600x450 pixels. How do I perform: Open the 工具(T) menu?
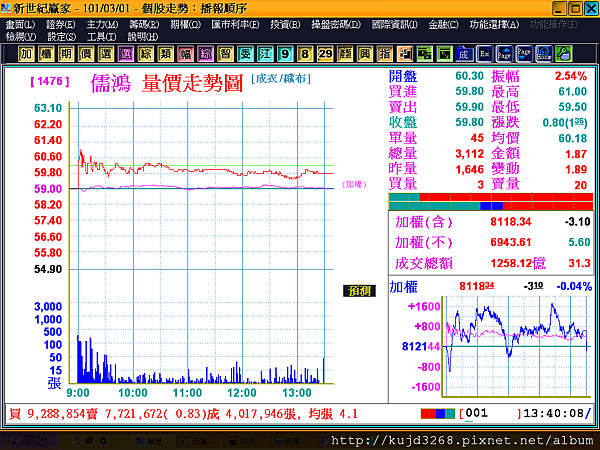(101, 37)
